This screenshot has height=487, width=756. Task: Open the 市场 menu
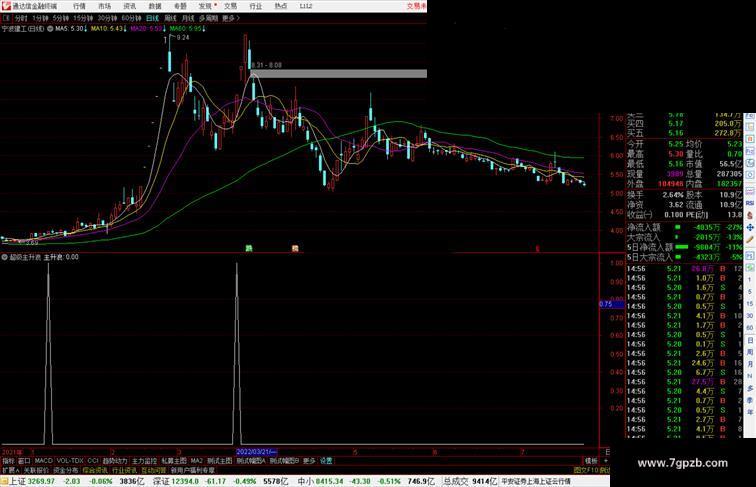[104, 6]
